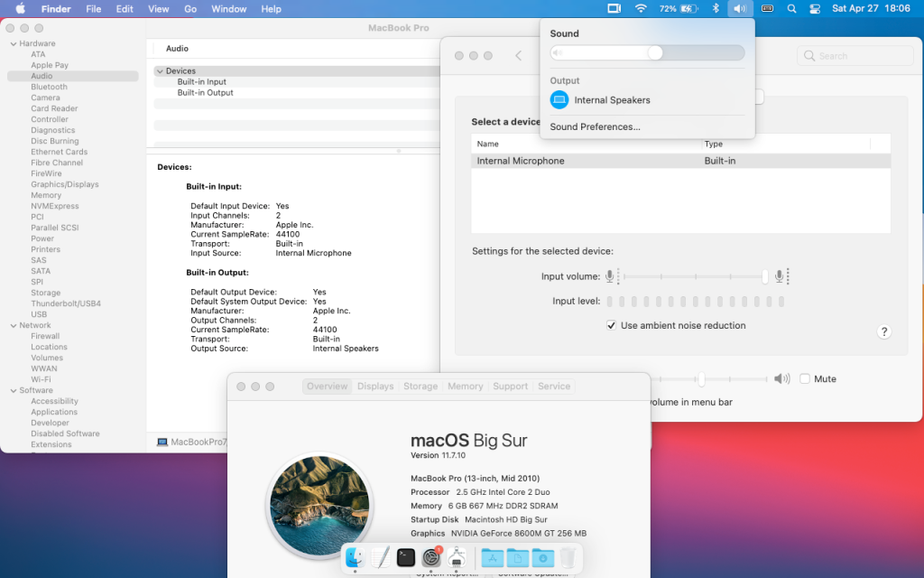Image resolution: width=924 pixels, height=578 pixels.
Task: Click the Wi-Fi icon in menu bar
Action: (641, 9)
